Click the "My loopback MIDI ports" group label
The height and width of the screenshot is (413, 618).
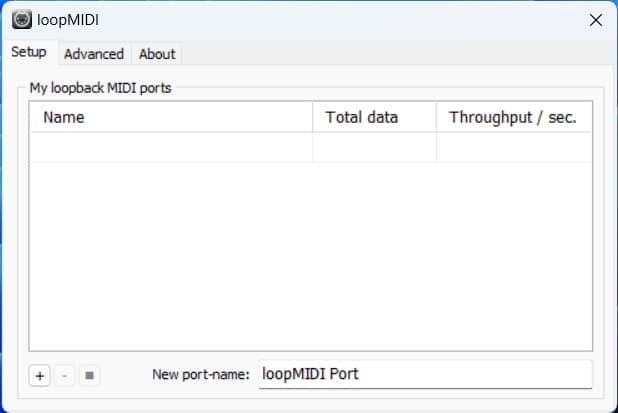(100, 88)
